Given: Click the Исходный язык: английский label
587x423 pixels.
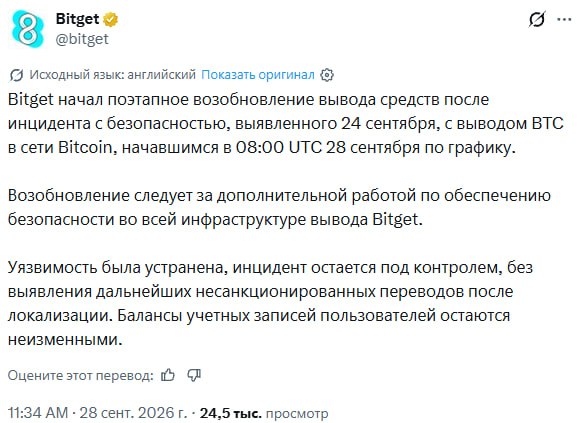Looking at the screenshot, I should point(113,75).
